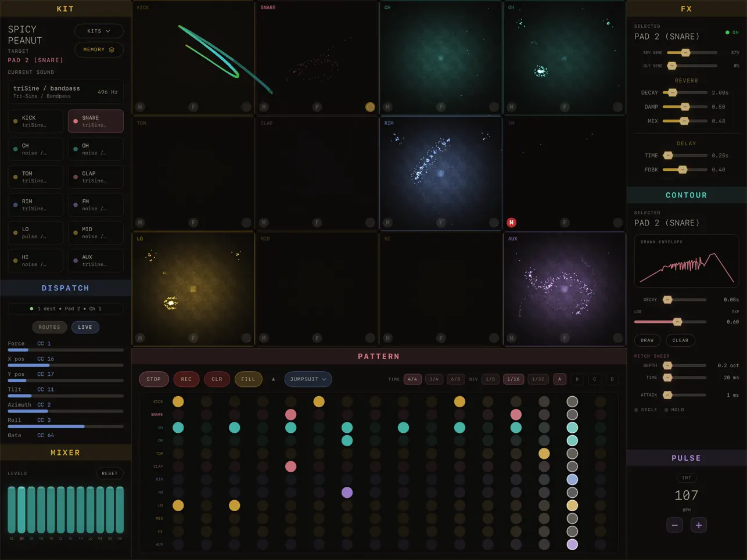Click the M button on the LO pad
Screen dimensions: 747x560
140,338
